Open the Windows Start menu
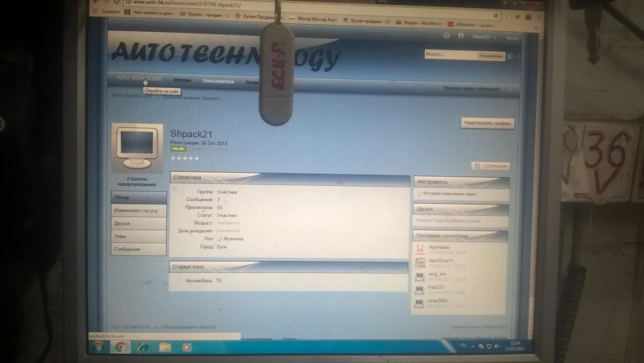This screenshot has width=644, height=363. point(98,347)
